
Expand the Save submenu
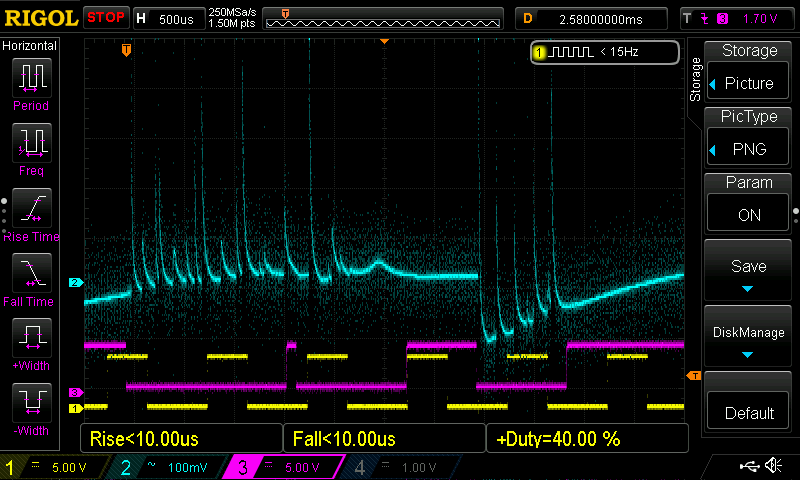coord(749,272)
